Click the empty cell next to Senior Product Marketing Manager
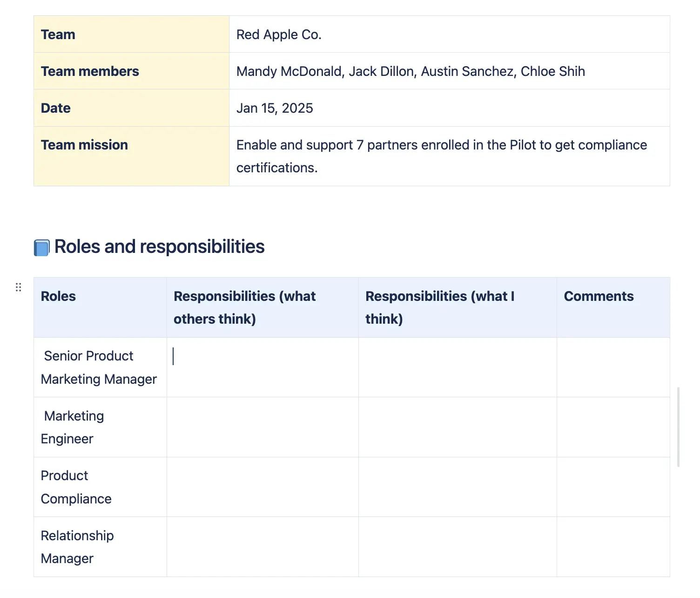The height and width of the screenshot is (598, 700). point(262,367)
